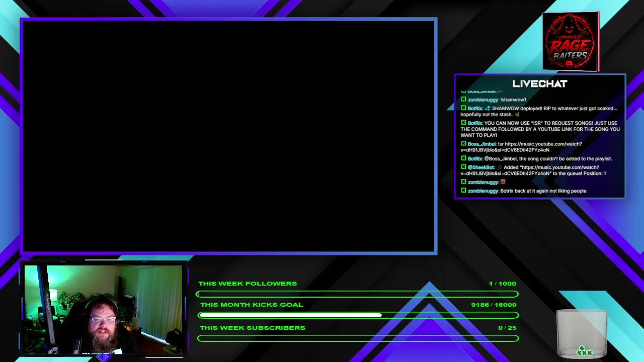Click the water droplets emoji before SHAMWOW deployed

[488, 109]
